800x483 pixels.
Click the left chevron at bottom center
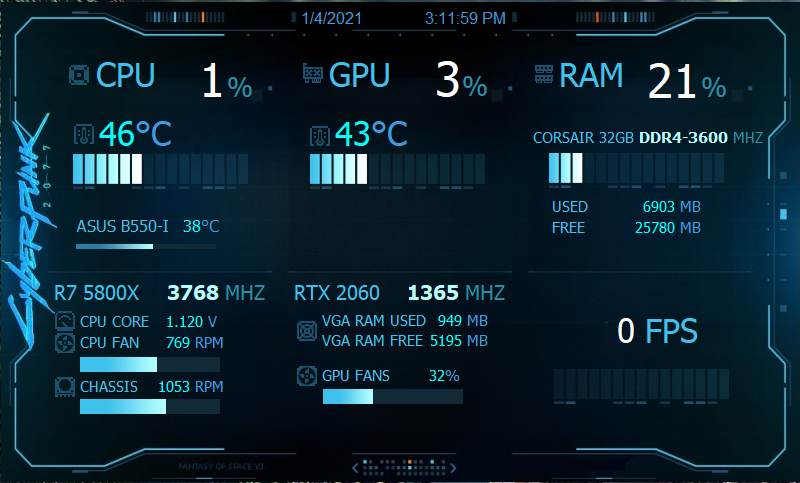pyautogui.click(x=354, y=467)
